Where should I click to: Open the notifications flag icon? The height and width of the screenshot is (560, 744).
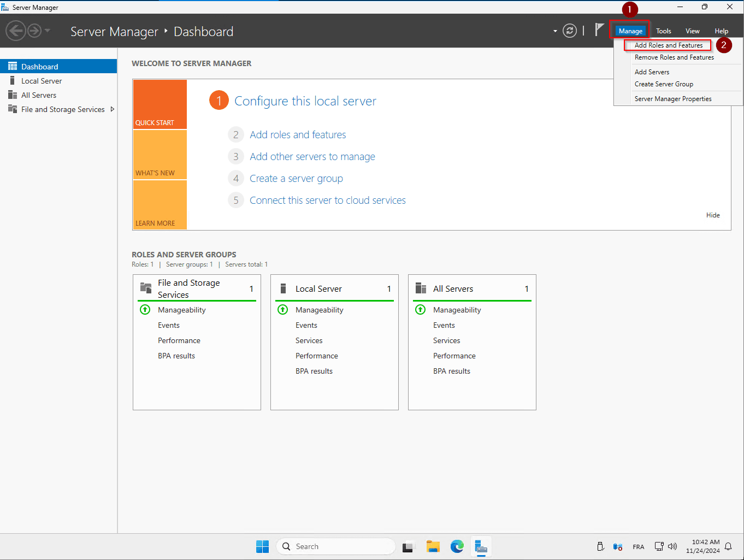(x=599, y=30)
